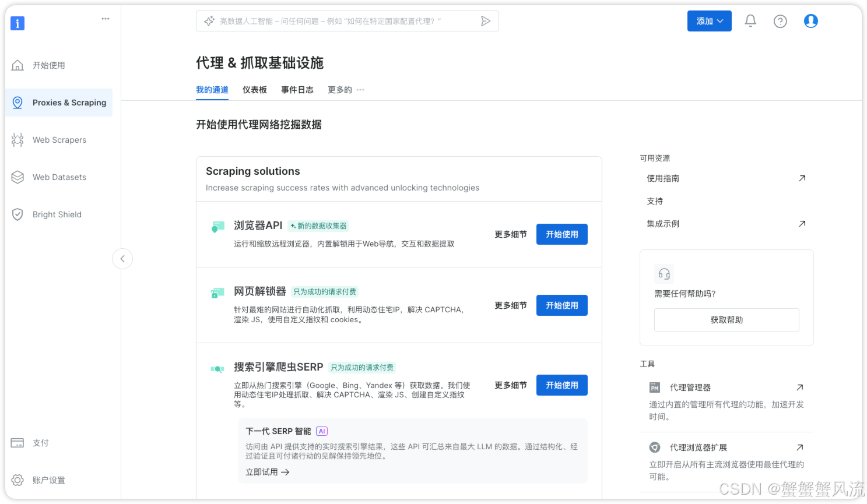This screenshot has width=867, height=504.
Task: Click external arrow beside 代理浏览器扩展
Action: point(800,447)
